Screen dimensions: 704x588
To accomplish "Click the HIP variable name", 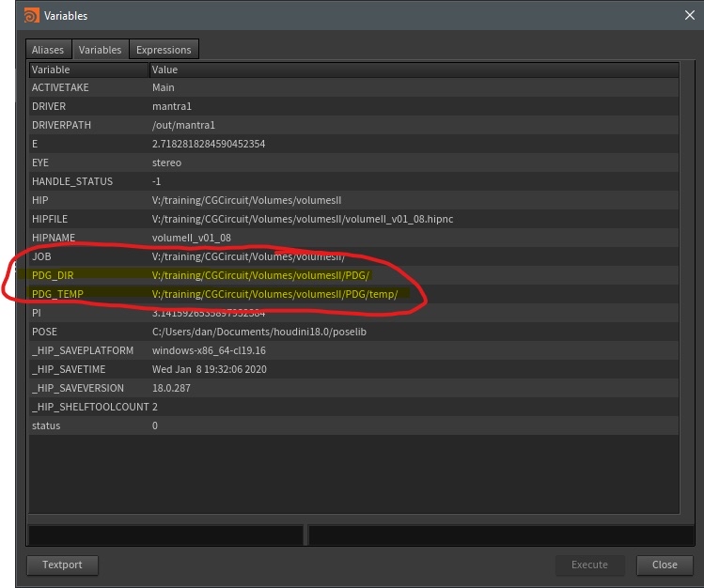I will point(40,200).
